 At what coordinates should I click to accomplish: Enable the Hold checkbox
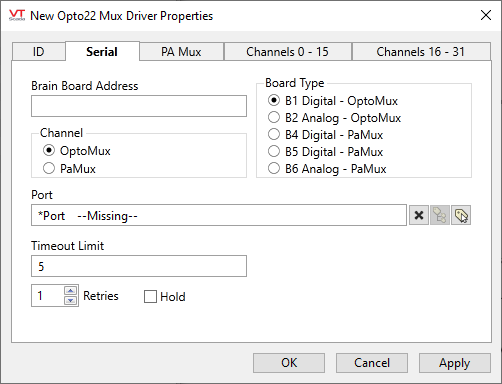point(150,296)
